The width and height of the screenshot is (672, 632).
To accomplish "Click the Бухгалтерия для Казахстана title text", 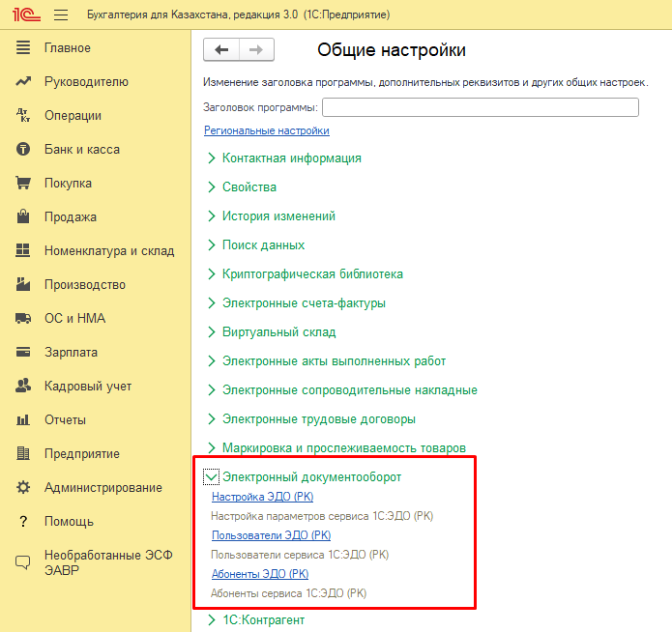I will pyautogui.click(x=238, y=14).
